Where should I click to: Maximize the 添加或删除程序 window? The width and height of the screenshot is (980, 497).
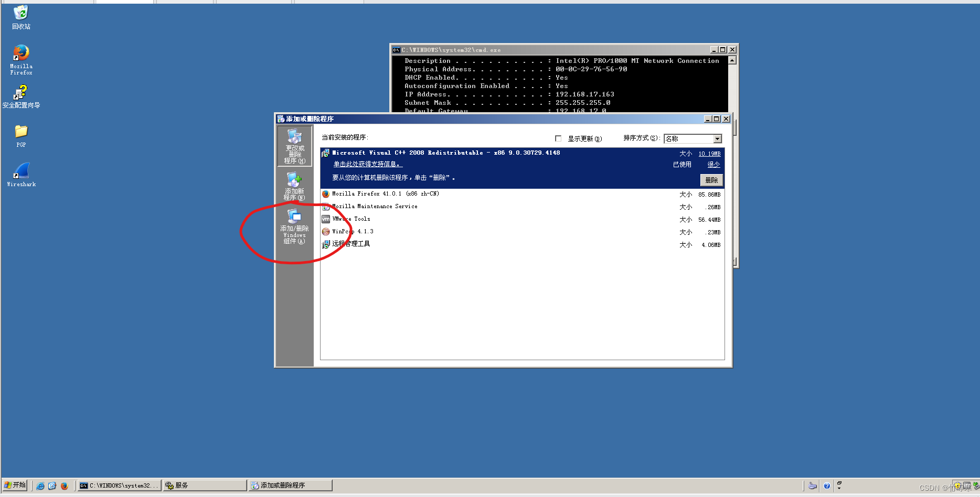tap(717, 119)
